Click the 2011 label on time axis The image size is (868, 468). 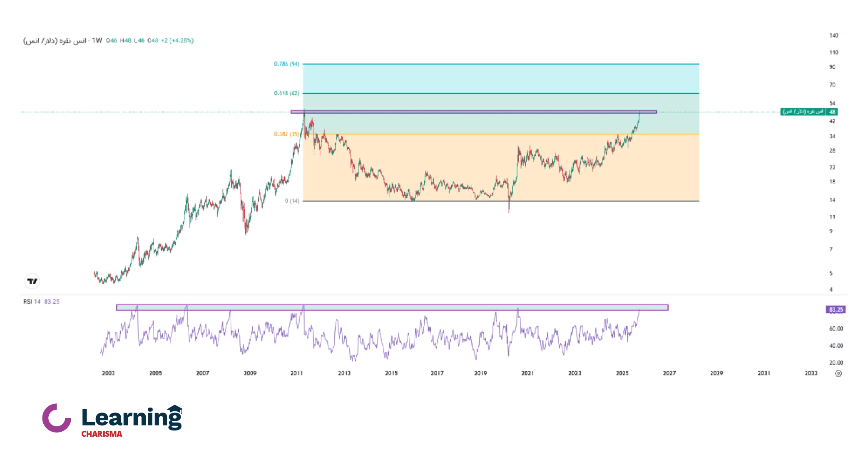297,373
